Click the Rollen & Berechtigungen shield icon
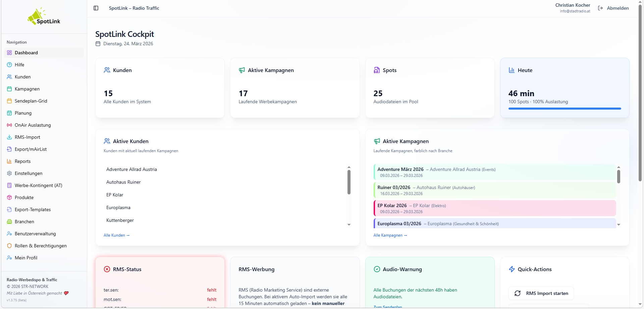This screenshot has width=644, height=309. 9,246
